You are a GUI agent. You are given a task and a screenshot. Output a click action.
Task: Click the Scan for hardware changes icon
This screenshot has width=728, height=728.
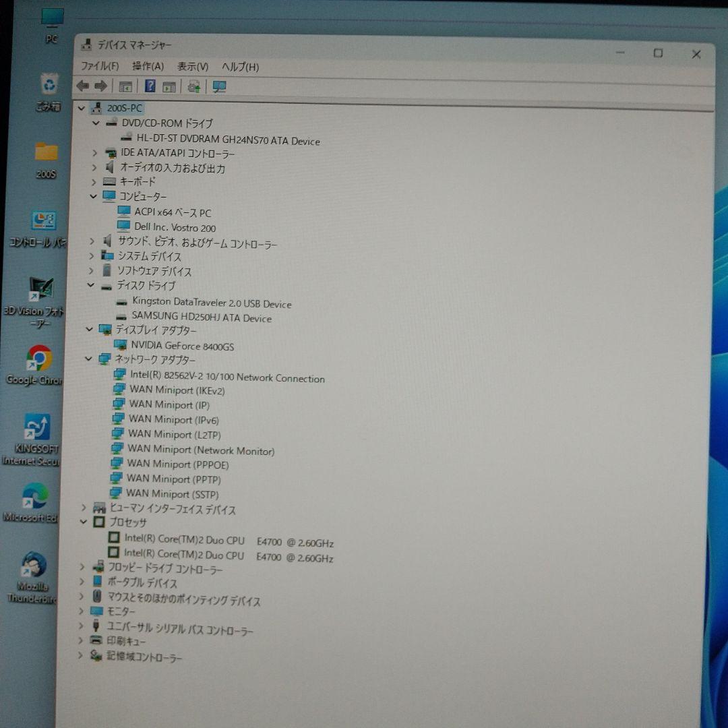[x=193, y=86]
